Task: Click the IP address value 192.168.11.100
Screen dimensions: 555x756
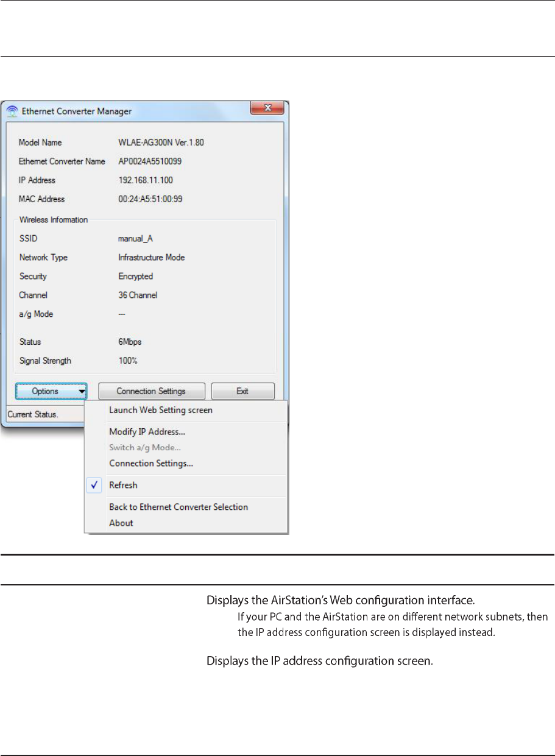Action: click(x=144, y=180)
